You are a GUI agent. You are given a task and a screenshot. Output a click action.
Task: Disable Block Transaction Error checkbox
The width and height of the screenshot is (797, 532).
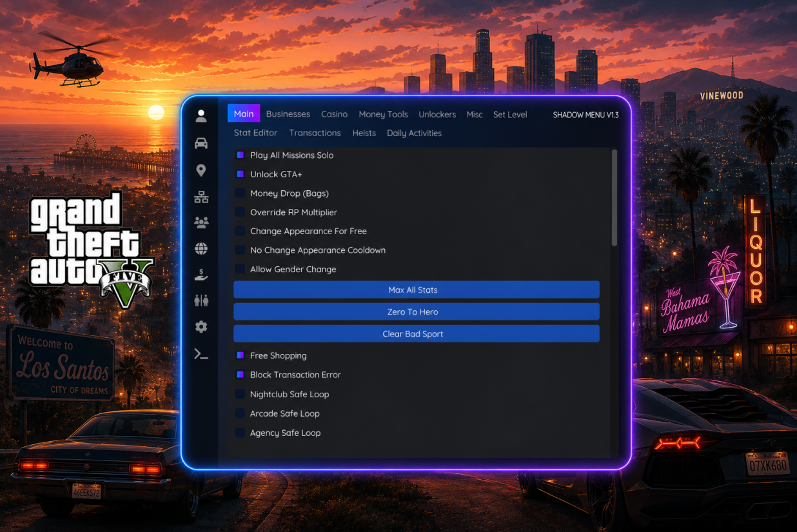click(x=240, y=375)
